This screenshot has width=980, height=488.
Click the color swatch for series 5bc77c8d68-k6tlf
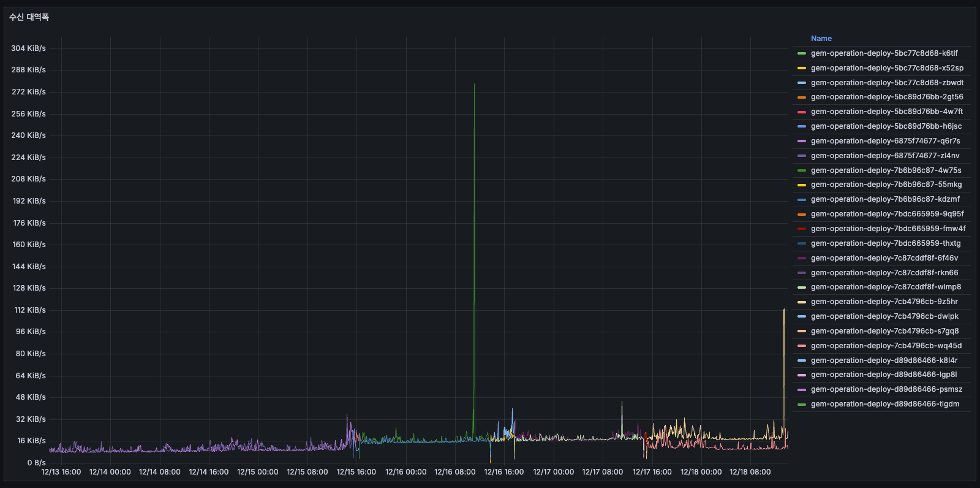(801, 53)
